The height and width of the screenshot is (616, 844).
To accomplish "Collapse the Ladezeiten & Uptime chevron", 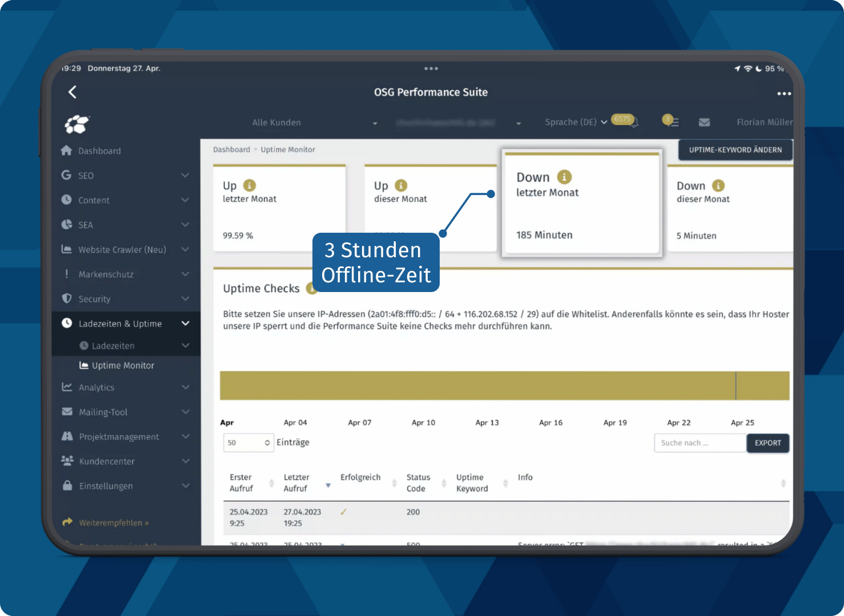I will pos(185,323).
